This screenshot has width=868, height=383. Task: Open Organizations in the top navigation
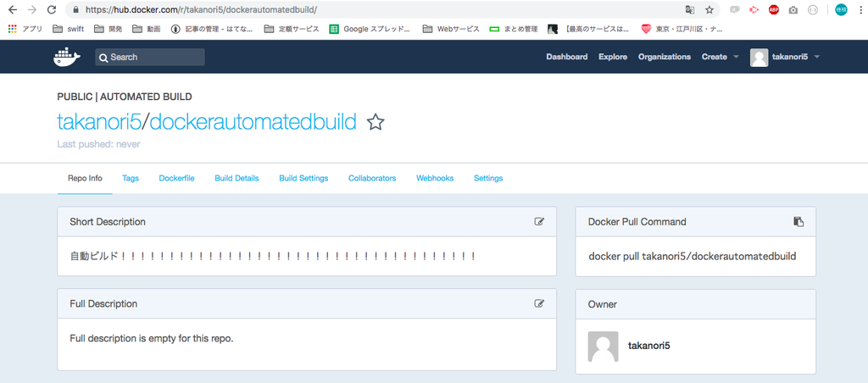665,57
